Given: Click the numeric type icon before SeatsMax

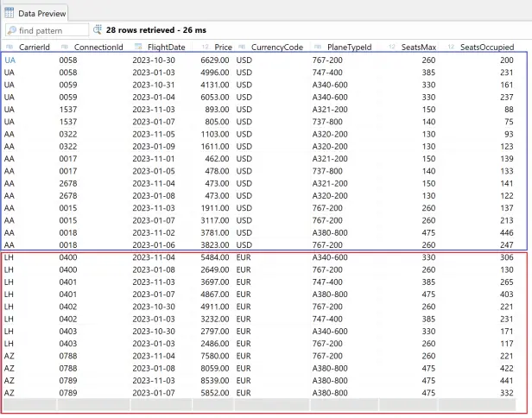Looking at the screenshot, I should [392, 47].
